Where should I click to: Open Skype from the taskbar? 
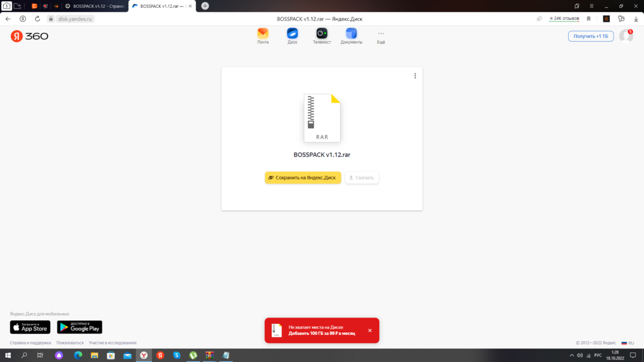pyautogui.click(x=176, y=356)
